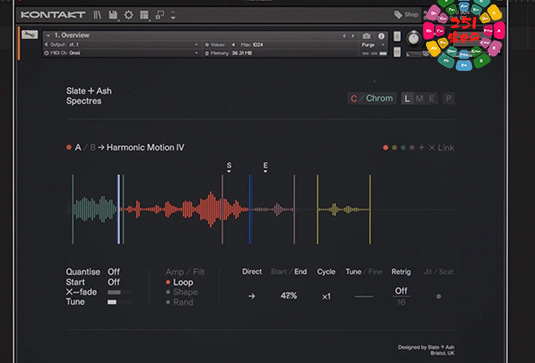Open Kontakt settings gear icon
The image size is (535, 363).
(129, 15)
